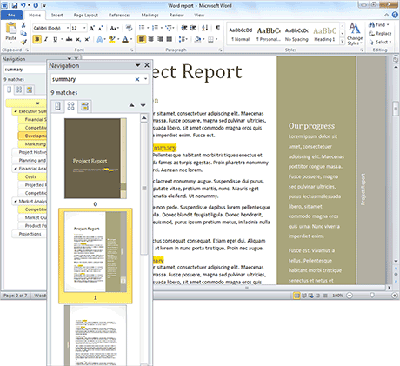The image size is (400, 366).
Task: Click Increase Indent icon
Action: click(x=193, y=28)
